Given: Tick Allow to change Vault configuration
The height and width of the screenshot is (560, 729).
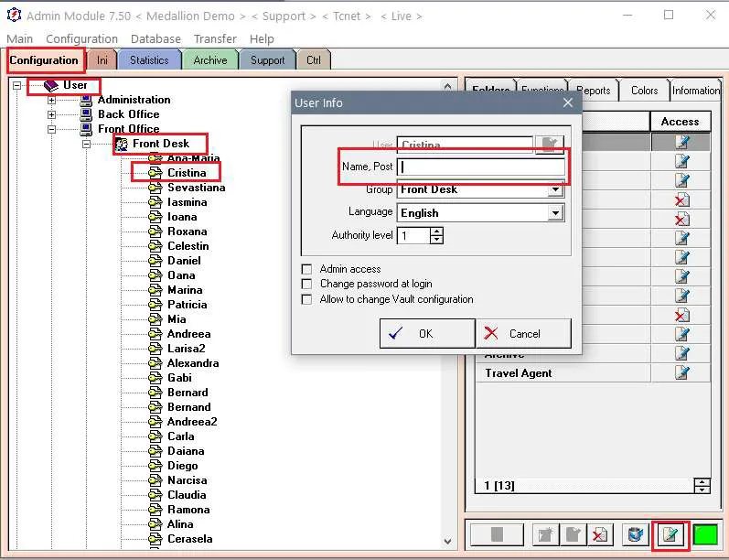Looking at the screenshot, I should 306,299.
